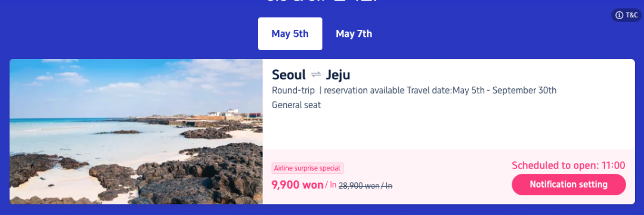Select the May 5th tab
Viewport: 644px width, 215px height.
(290, 33)
